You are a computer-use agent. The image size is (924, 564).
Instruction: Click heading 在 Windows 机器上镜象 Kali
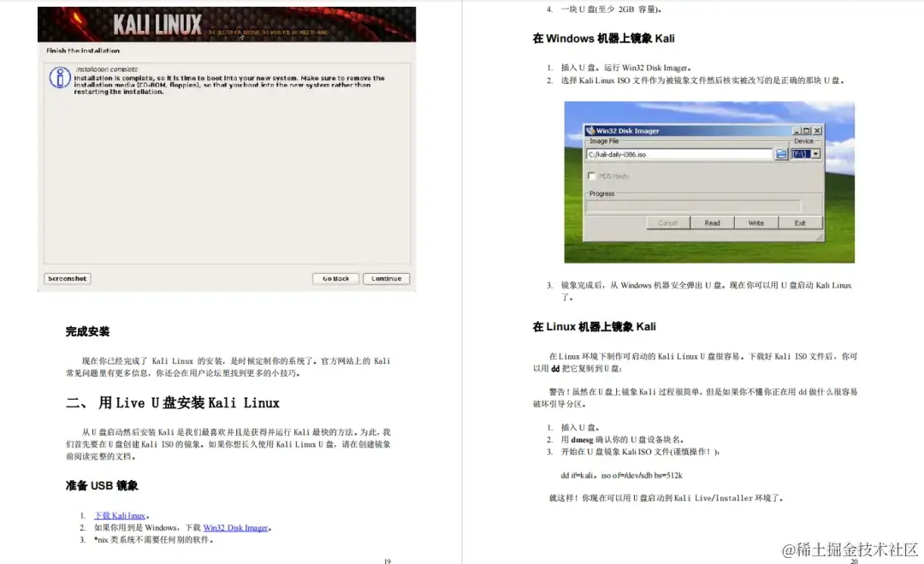[x=603, y=39]
